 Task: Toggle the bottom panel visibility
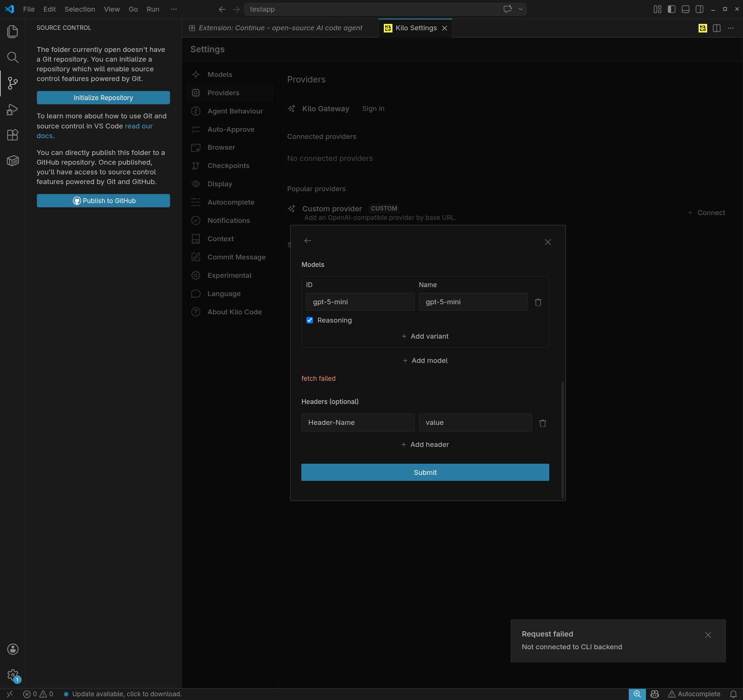tap(686, 9)
